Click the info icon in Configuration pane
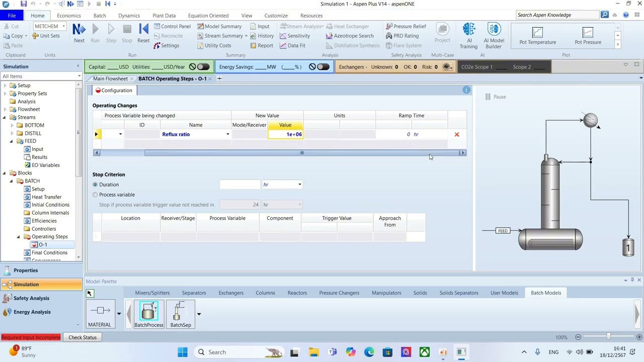 pyautogui.click(x=466, y=90)
